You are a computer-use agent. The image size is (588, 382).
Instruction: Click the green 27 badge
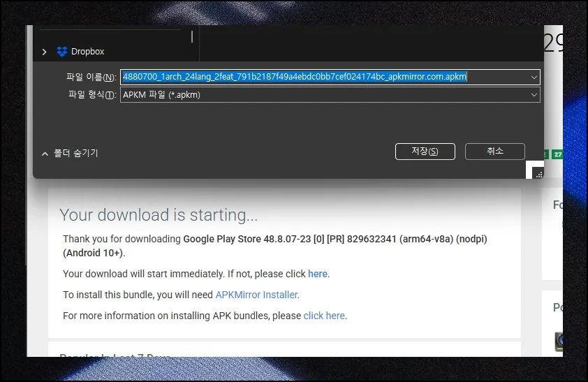click(557, 154)
